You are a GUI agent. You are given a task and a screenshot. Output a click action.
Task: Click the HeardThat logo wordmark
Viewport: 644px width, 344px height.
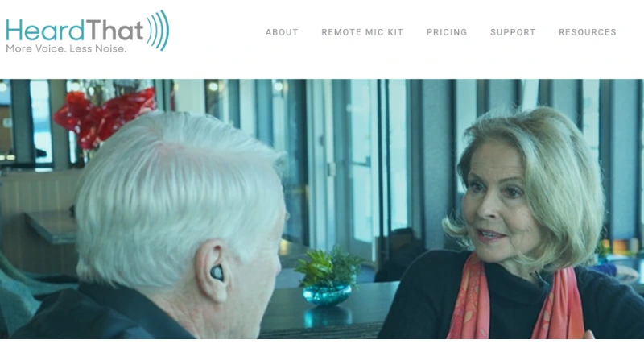coord(74,30)
